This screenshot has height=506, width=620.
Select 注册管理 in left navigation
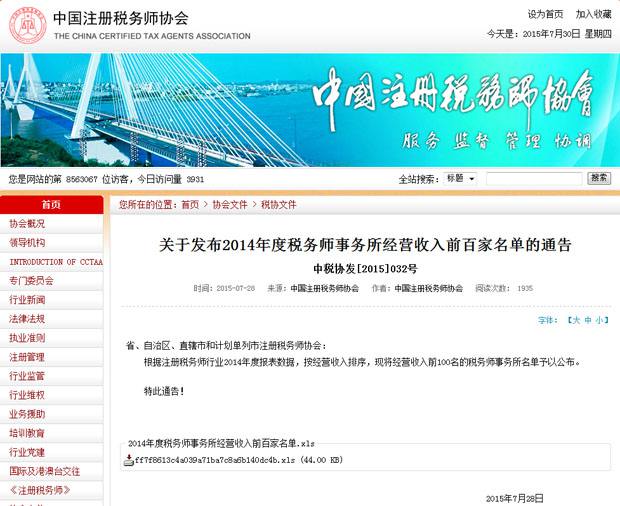28,357
